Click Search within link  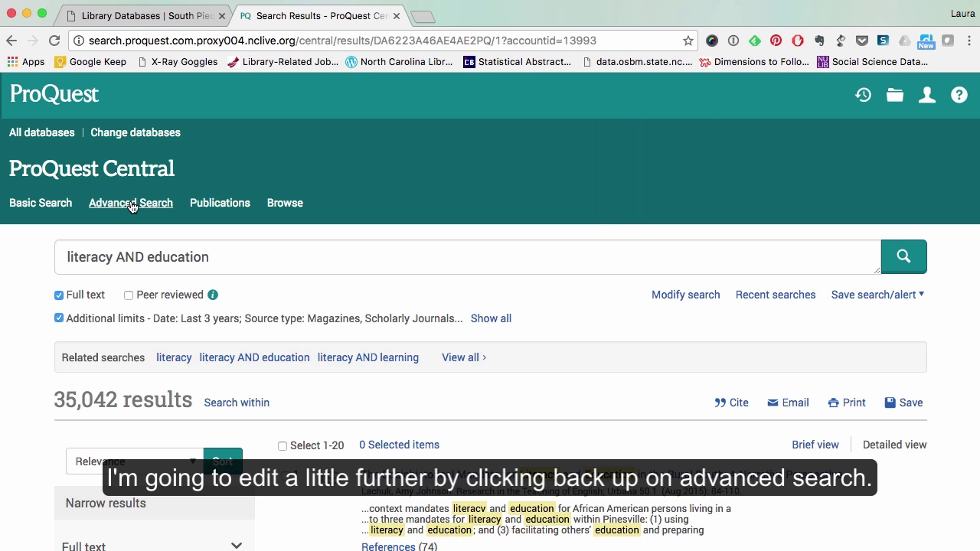237,403
